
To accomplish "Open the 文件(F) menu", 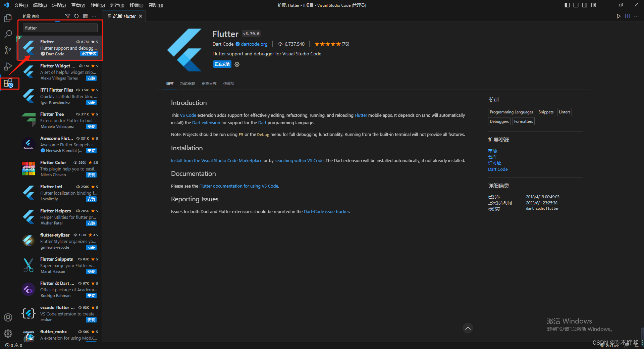I will tap(21, 5).
